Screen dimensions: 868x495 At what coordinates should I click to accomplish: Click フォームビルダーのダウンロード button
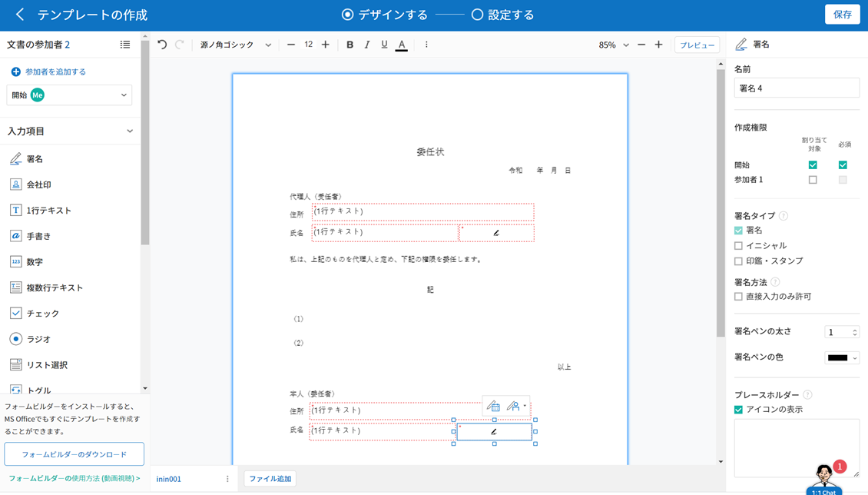tap(75, 454)
